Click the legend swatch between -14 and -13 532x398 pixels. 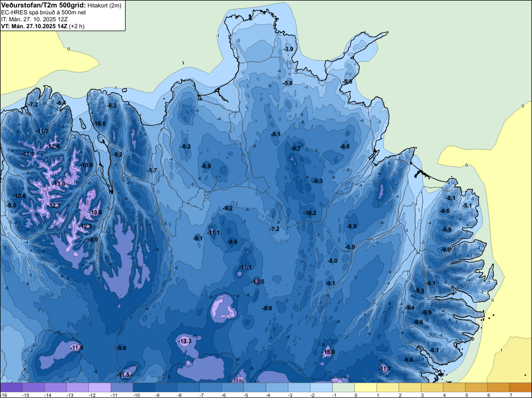click(x=55, y=387)
